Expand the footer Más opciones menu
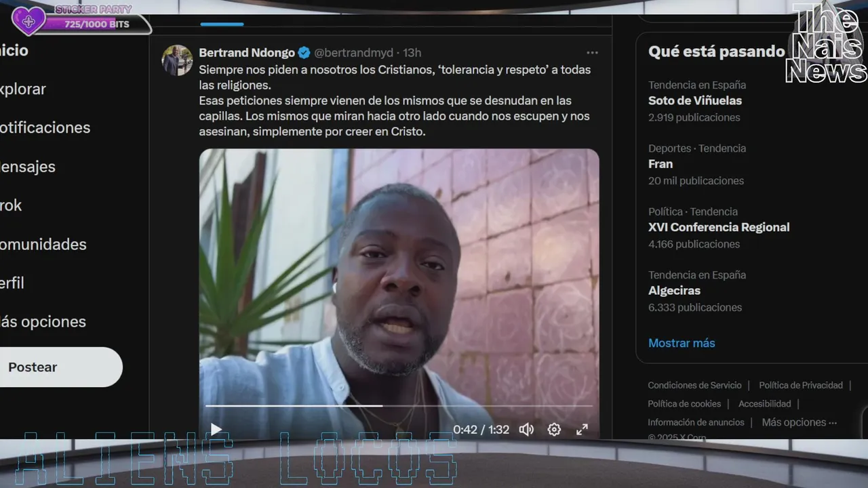 pos(800,422)
